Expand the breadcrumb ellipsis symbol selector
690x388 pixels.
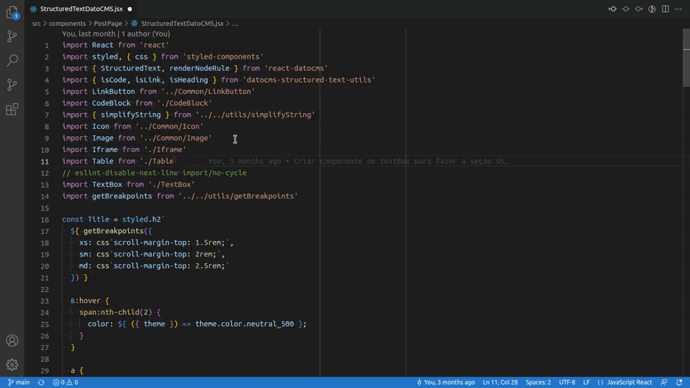click(x=235, y=23)
